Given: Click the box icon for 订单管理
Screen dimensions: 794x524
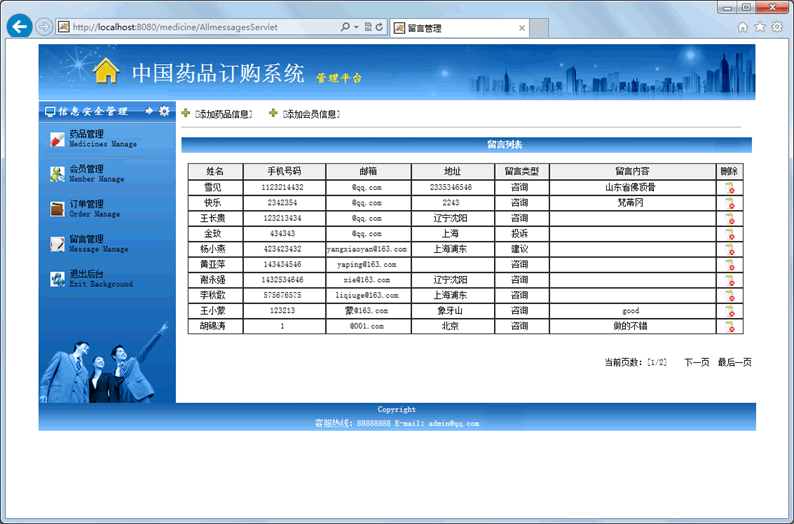Looking at the screenshot, I should 57,209.
